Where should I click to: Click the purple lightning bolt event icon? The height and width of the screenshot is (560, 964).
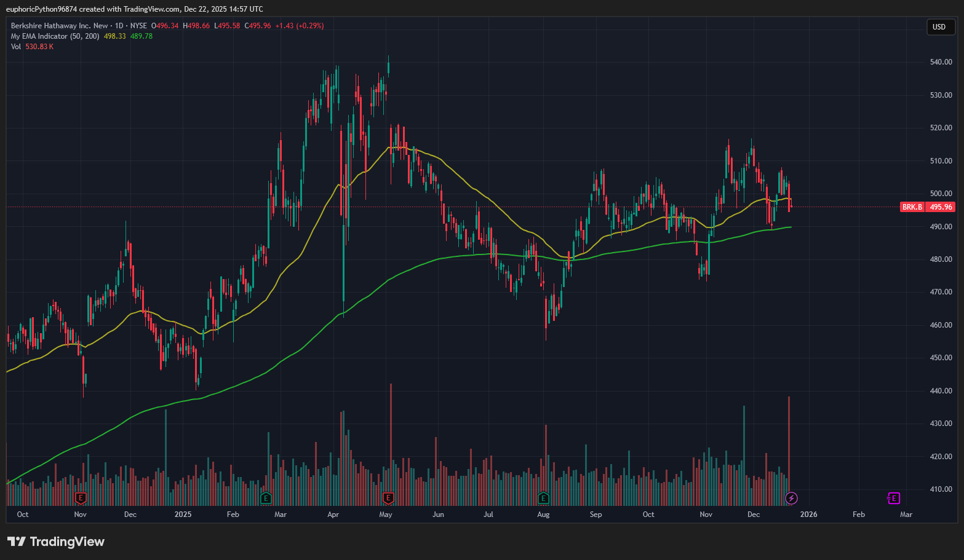(792, 498)
